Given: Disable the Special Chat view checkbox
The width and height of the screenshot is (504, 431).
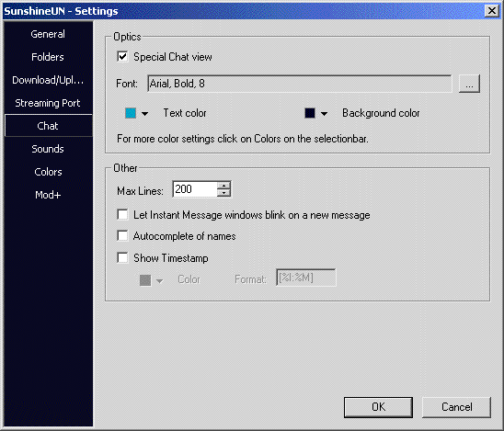Looking at the screenshot, I should click(122, 57).
